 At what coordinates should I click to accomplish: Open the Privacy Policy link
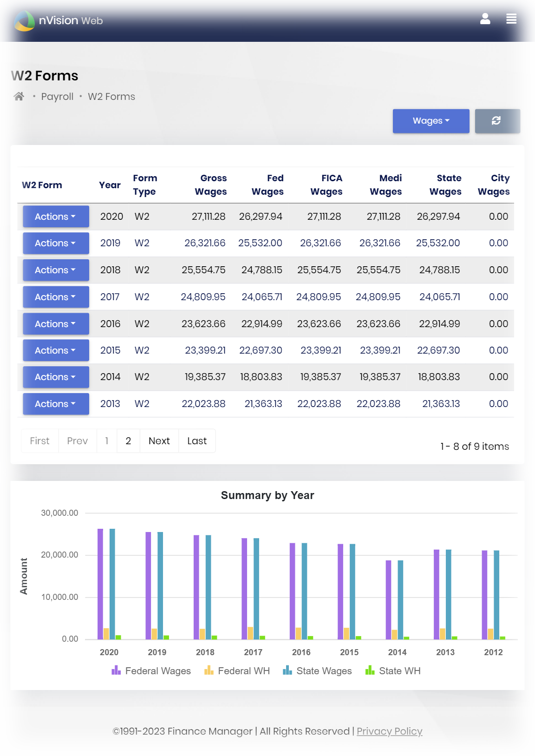389,731
